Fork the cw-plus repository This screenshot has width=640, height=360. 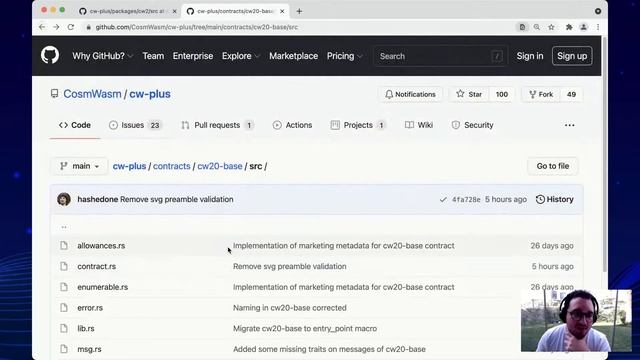coord(541,94)
